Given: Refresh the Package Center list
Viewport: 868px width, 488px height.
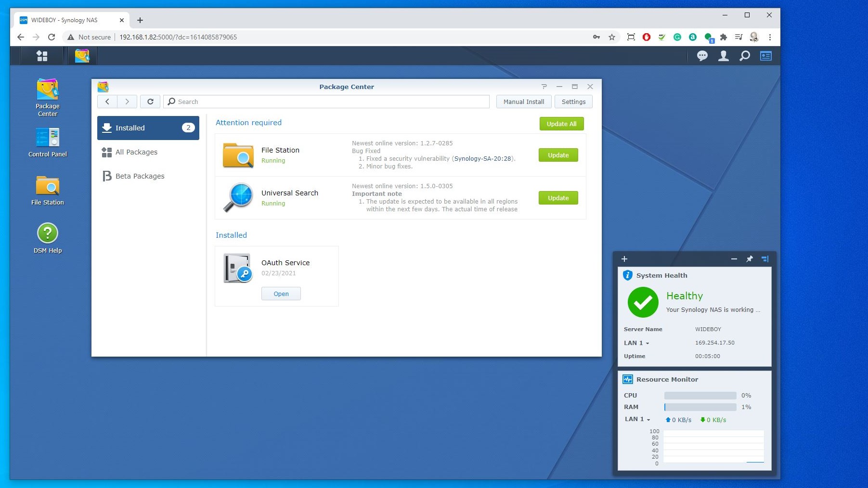Looking at the screenshot, I should click(150, 102).
